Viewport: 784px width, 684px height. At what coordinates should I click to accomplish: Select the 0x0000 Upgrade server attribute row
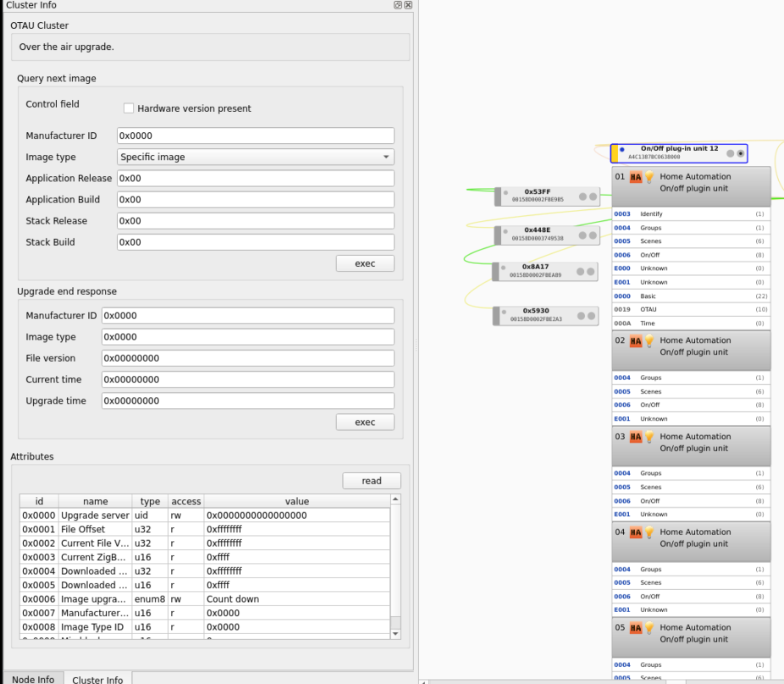click(205, 516)
